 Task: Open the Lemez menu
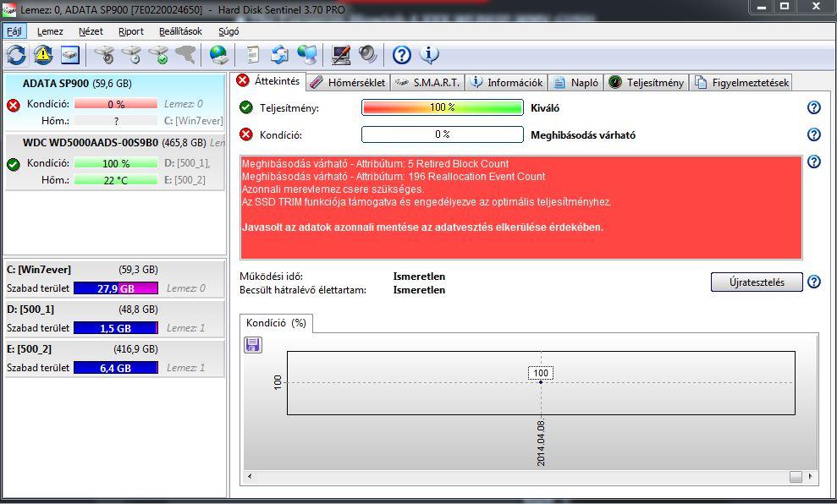50,31
